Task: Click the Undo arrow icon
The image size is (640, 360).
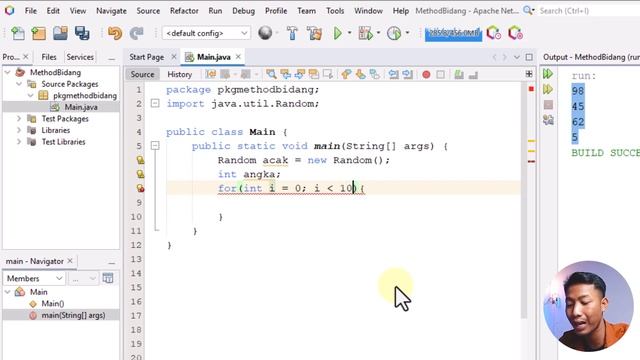Action: 115,33
